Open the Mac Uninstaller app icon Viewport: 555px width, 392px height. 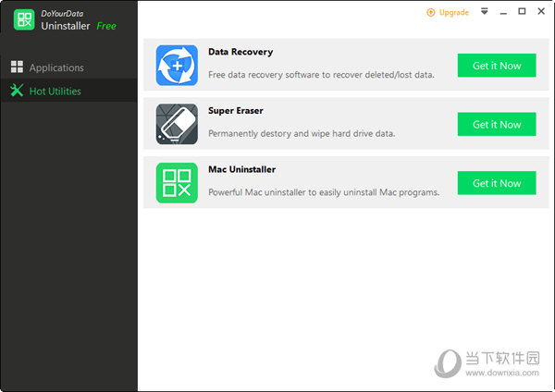(177, 182)
